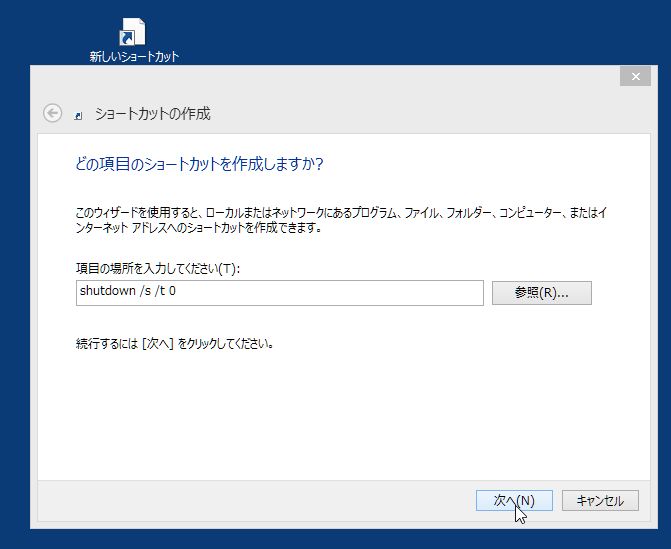
Task: Go back with the wizard's round arrow button
Action: (53, 113)
